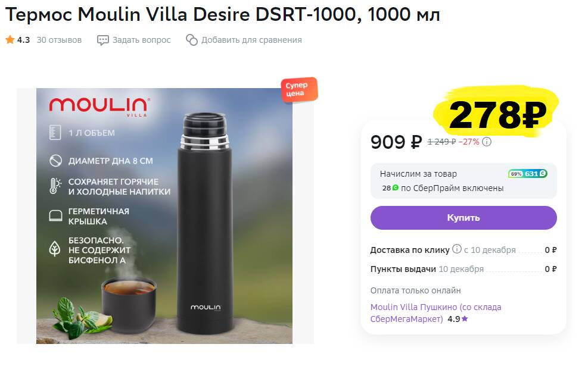Click the compare circles icon
This screenshot has width=588, height=366.
pos(192,40)
